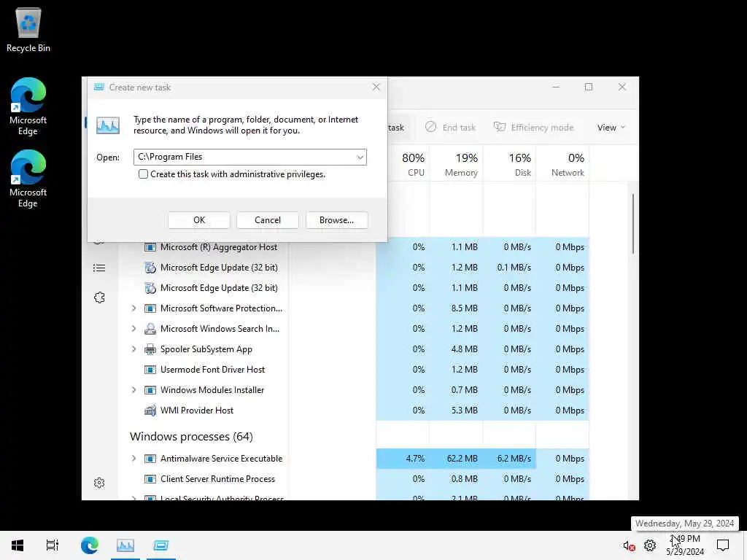
Task: Select the lower Microsoft Edge desktop shortcut
Action: [x=28, y=179]
